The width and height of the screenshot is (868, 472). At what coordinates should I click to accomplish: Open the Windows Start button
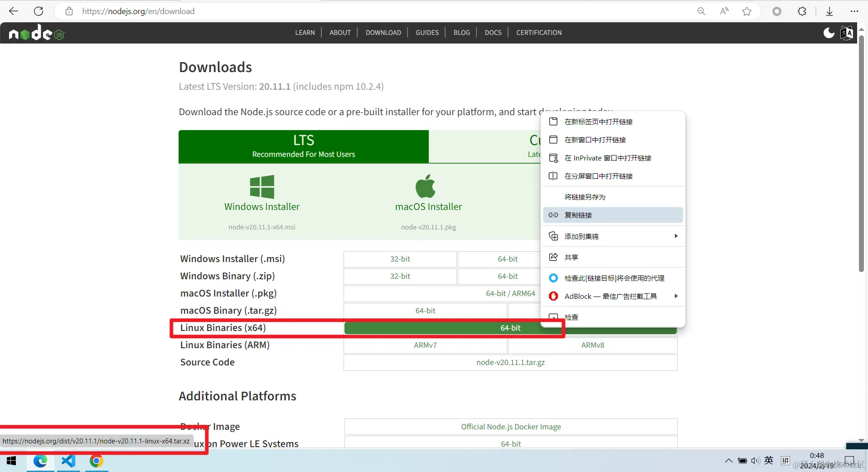pyautogui.click(x=12, y=461)
